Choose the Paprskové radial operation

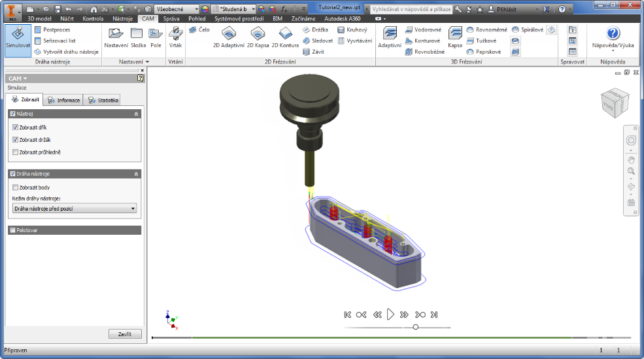(484, 52)
